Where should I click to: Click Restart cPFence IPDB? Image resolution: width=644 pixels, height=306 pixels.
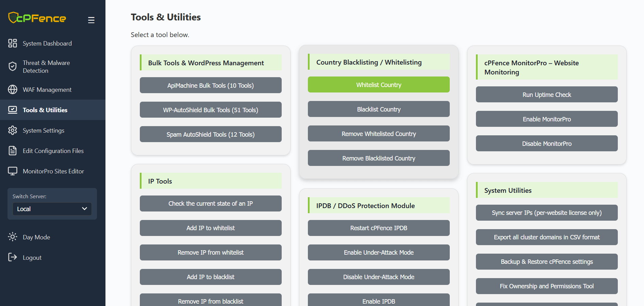pyautogui.click(x=379, y=228)
